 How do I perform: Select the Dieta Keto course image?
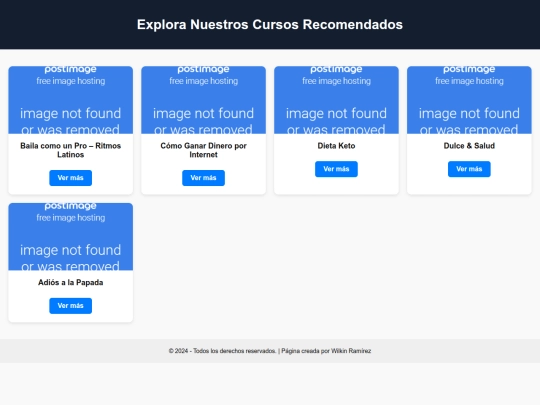pos(336,100)
